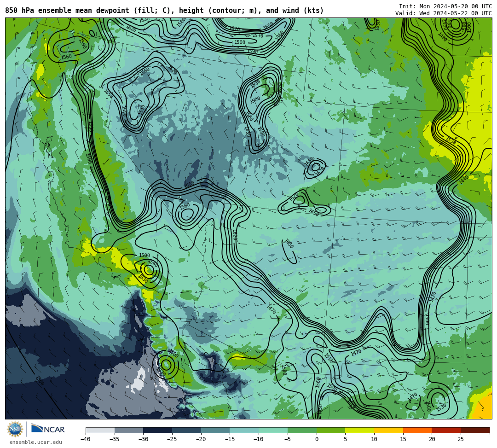This screenshot has height=448, width=497.
Task: Click the 25 colorbar tick label
Action: pyautogui.click(x=461, y=439)
